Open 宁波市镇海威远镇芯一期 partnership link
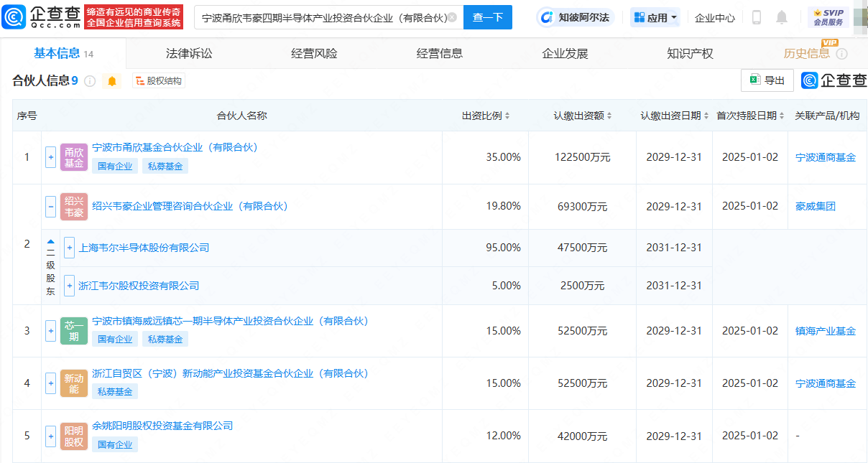 (x=230, y=321)
